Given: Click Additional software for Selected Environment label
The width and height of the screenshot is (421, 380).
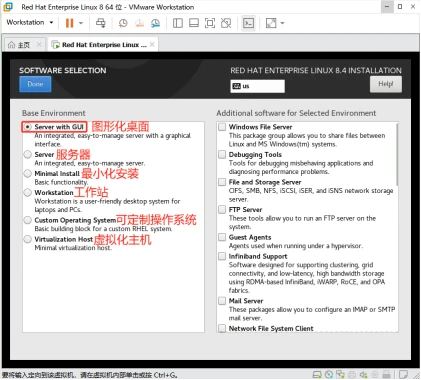Looking at the screenshot, I should [296, 113].
